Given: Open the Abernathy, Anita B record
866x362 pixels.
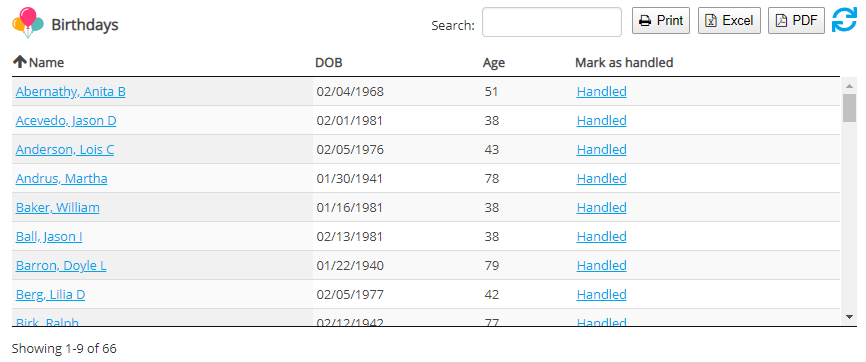Looking at the screenshot, I should coord(71,92).
